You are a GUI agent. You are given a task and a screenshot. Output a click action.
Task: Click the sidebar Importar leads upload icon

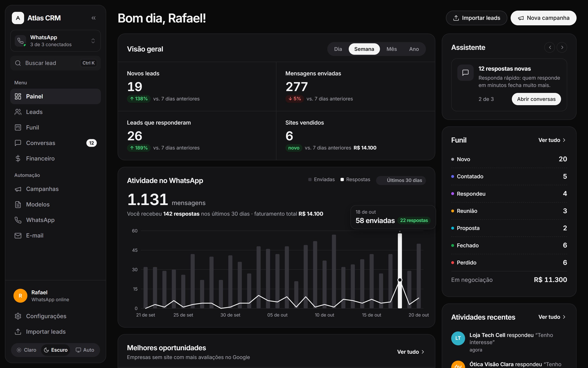pyautogui.click(x=18, y=332)
